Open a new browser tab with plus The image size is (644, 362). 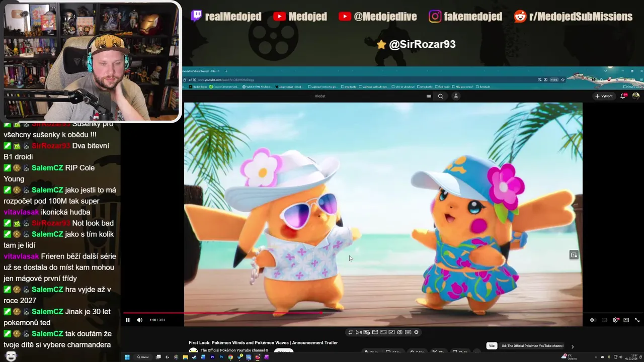coord(226,71)
